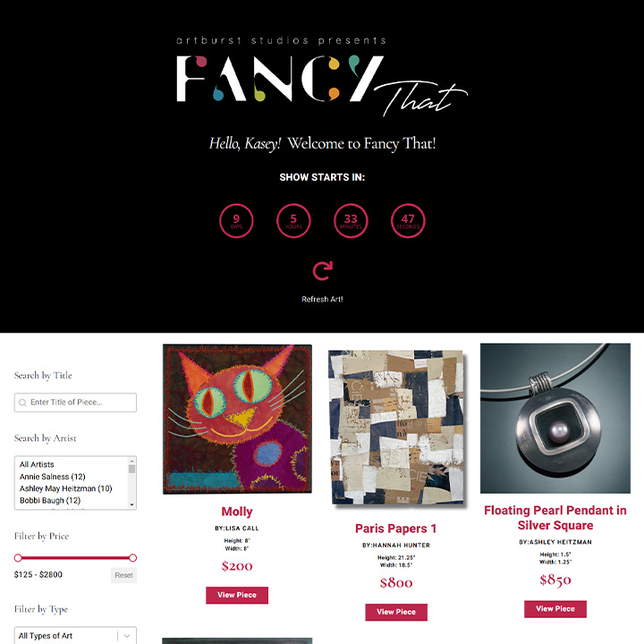Viewport: 644px width, 644px height.
Task: Click the seconds countdown circle
Action: point(408,221)
